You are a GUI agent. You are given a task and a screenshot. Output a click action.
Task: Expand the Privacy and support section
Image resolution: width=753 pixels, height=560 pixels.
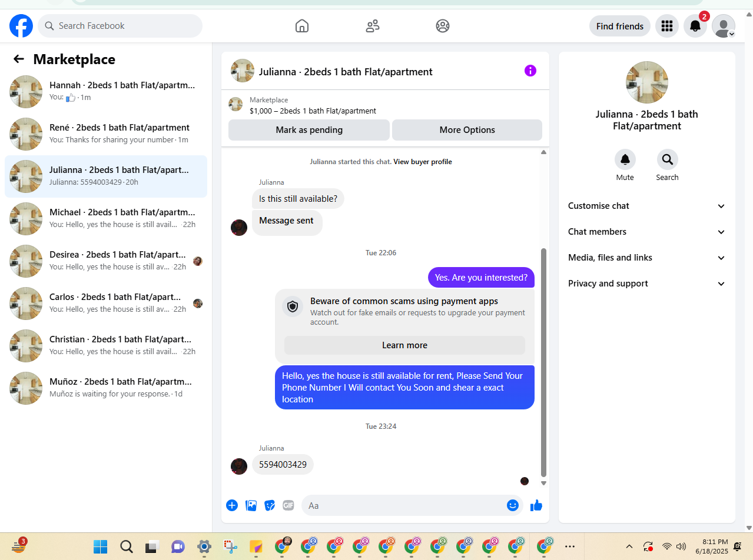click(x=646, y=284)
